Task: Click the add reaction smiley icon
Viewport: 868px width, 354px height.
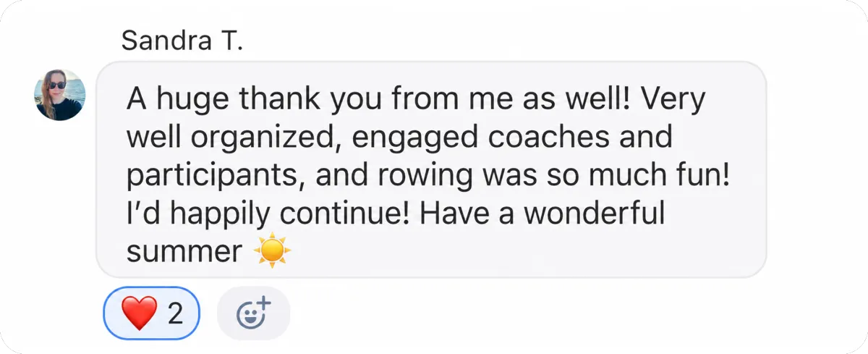Action: 253,313
